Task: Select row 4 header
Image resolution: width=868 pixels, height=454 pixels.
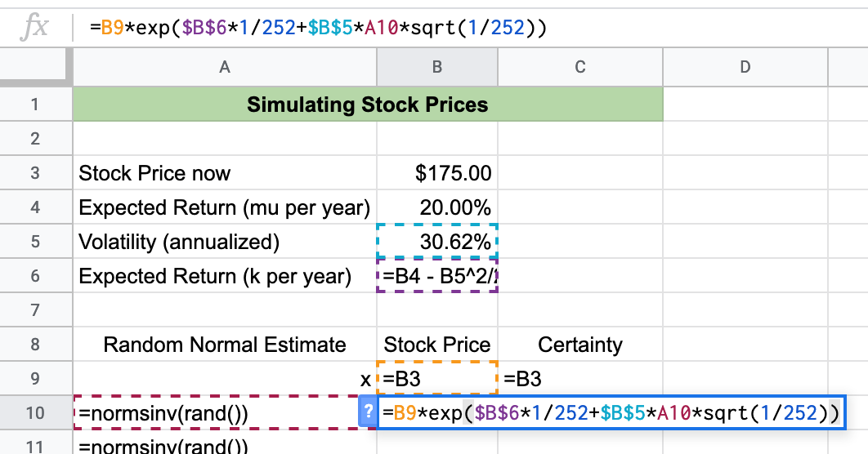Action: [36, 207]
